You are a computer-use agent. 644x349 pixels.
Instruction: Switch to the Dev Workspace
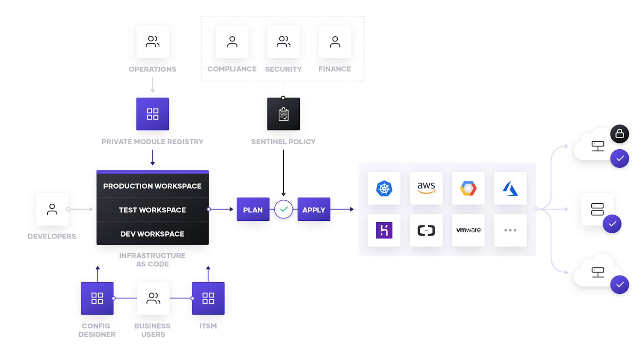pyautogui.click(x=152, y=234)
